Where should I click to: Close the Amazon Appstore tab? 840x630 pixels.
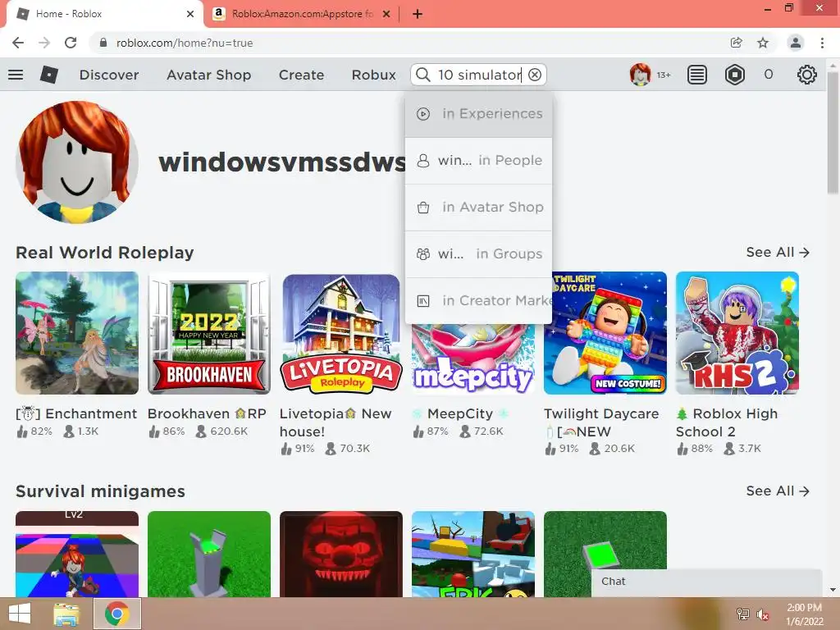[x=386, y=14]
